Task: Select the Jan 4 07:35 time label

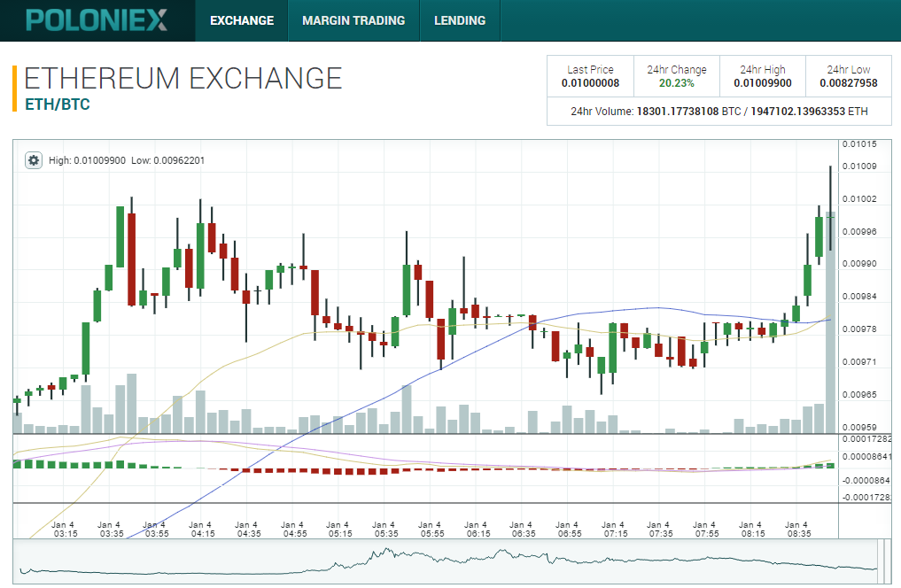Action: [x=661, y=529]
